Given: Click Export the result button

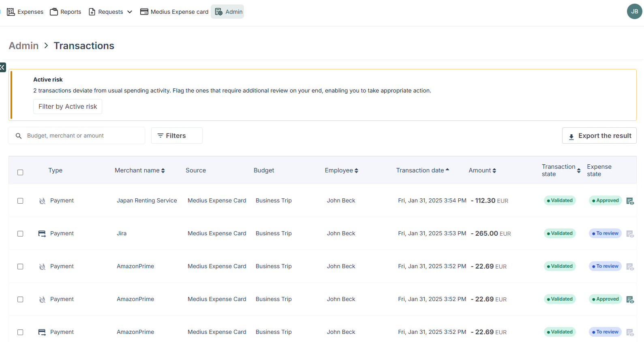Looking at the screenshot, I should coord(599,136).
